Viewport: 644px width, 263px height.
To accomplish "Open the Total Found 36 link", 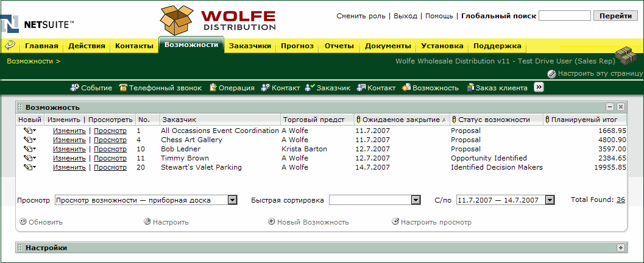I will 621,200.
